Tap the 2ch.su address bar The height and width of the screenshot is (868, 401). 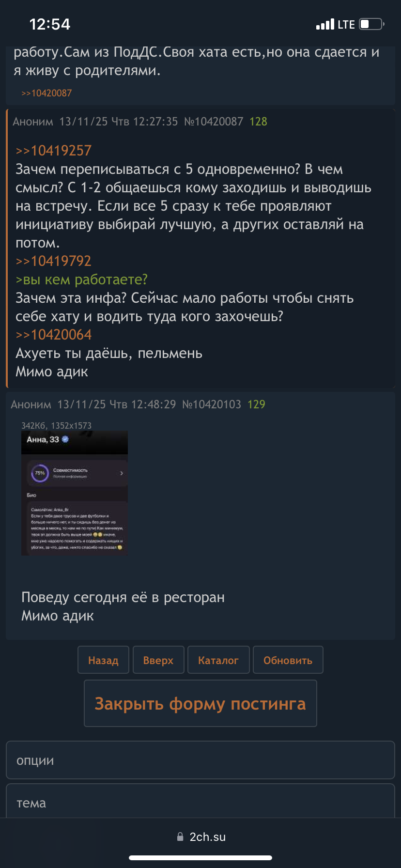pos(200,837)
